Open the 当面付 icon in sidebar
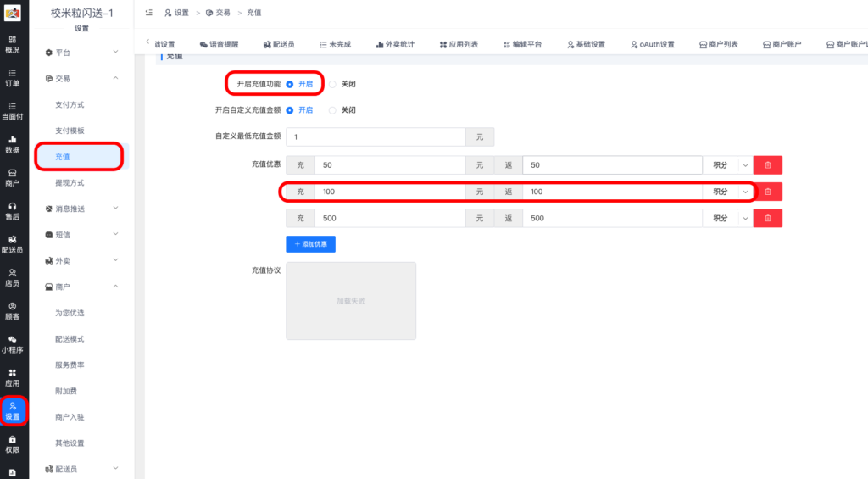This screenshot has width=868, height=479. coord(12,111)
